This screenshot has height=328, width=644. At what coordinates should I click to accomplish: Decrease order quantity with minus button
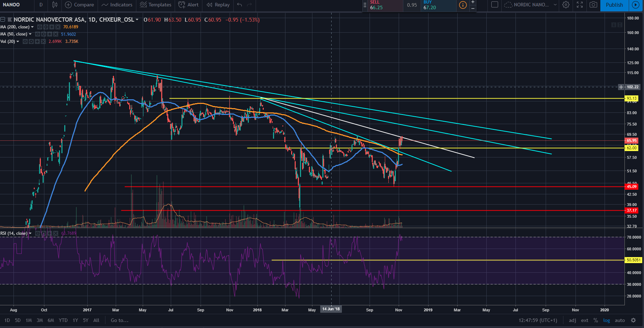pyautogui.click(x=473, y=8)
